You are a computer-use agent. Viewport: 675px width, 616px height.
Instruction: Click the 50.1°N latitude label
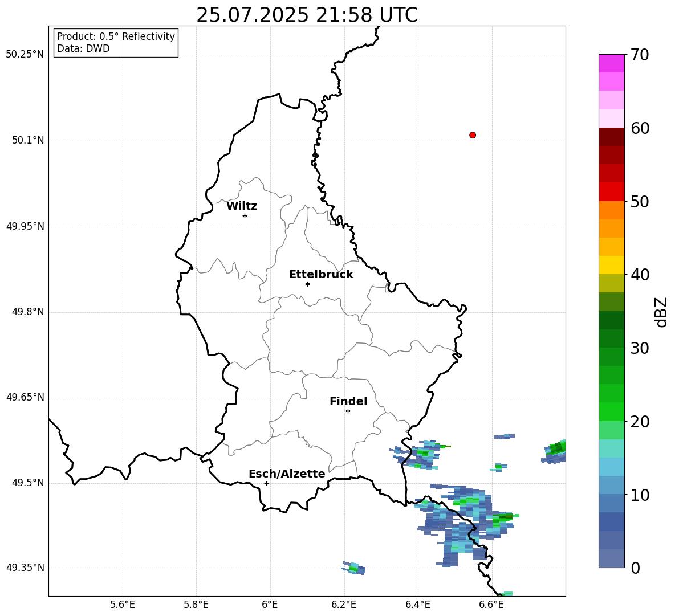click(x=28, y=141)
